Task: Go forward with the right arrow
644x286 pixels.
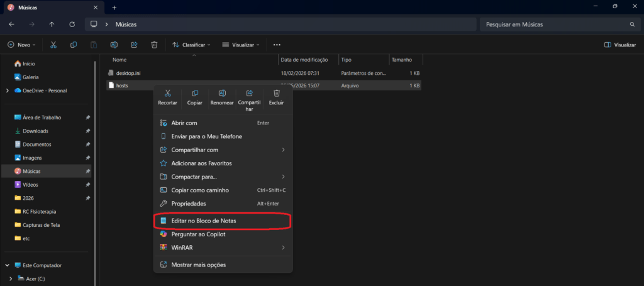Action: pyautogui.click(x=31, y=25)
